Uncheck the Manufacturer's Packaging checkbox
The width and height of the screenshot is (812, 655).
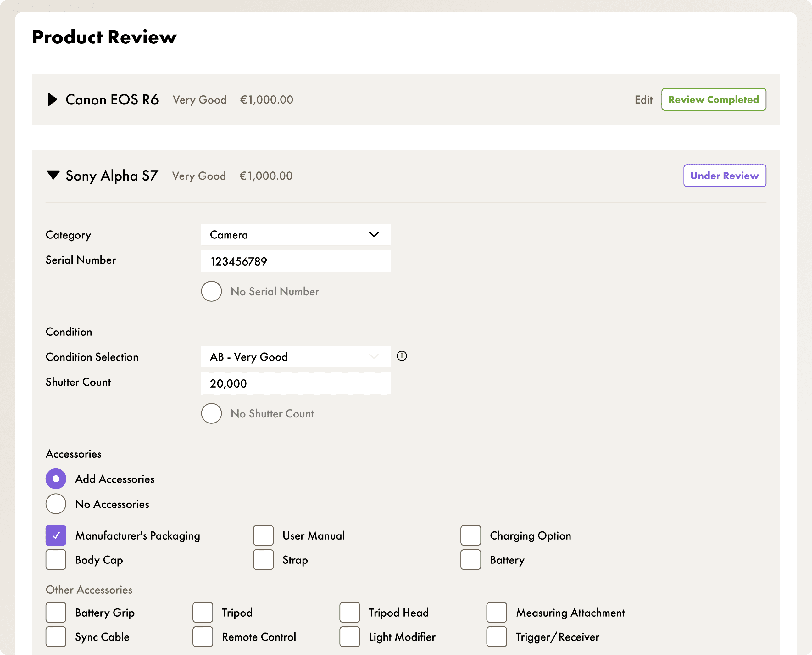tap(56, 535)
